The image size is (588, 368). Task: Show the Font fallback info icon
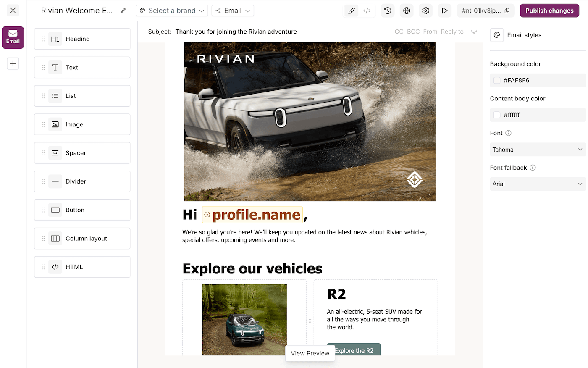(x=533, y=168)
